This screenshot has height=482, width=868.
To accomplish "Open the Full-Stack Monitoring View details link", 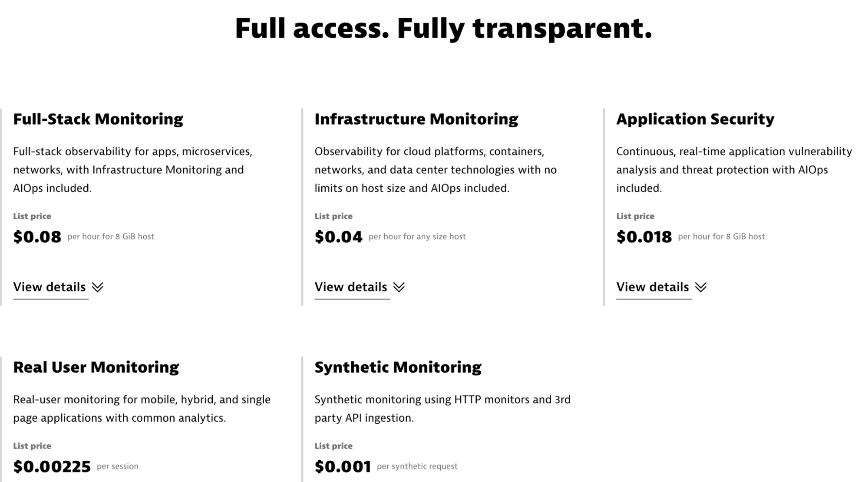I will 50,287.
